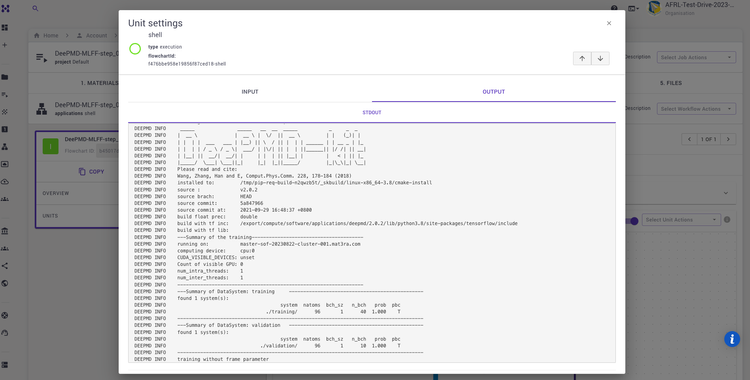750x380 pixels.
Task: Open the Select Unit Actions dropdown
Action: 681,220
